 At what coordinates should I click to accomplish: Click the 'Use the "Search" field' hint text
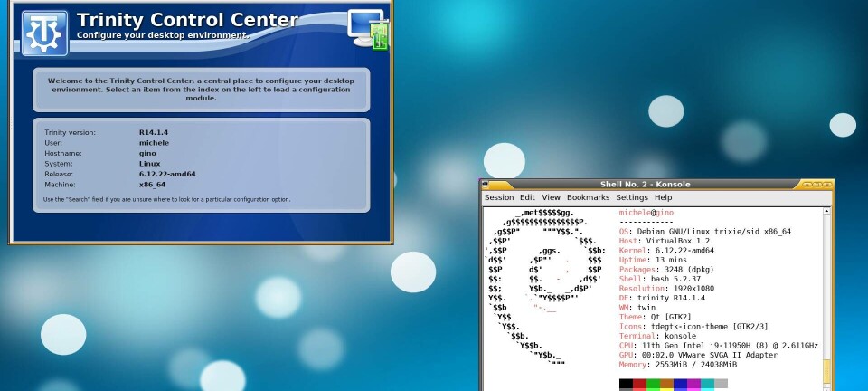[x=166, y=199]
